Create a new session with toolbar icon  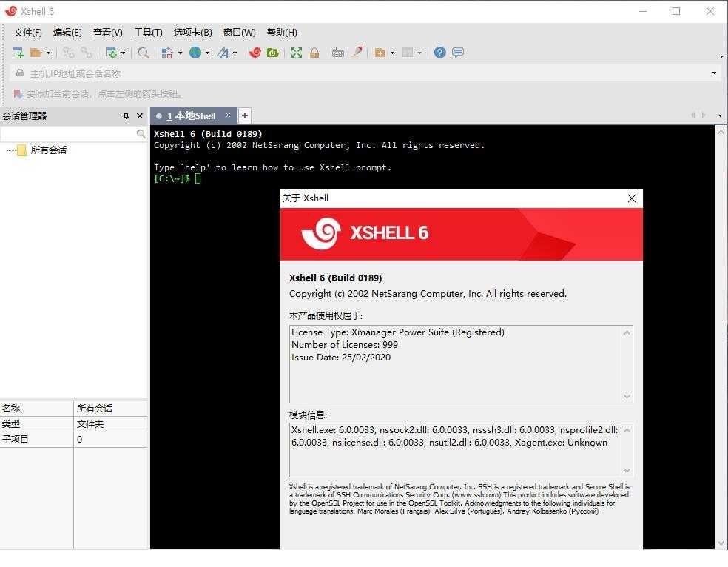pos(18,53)
